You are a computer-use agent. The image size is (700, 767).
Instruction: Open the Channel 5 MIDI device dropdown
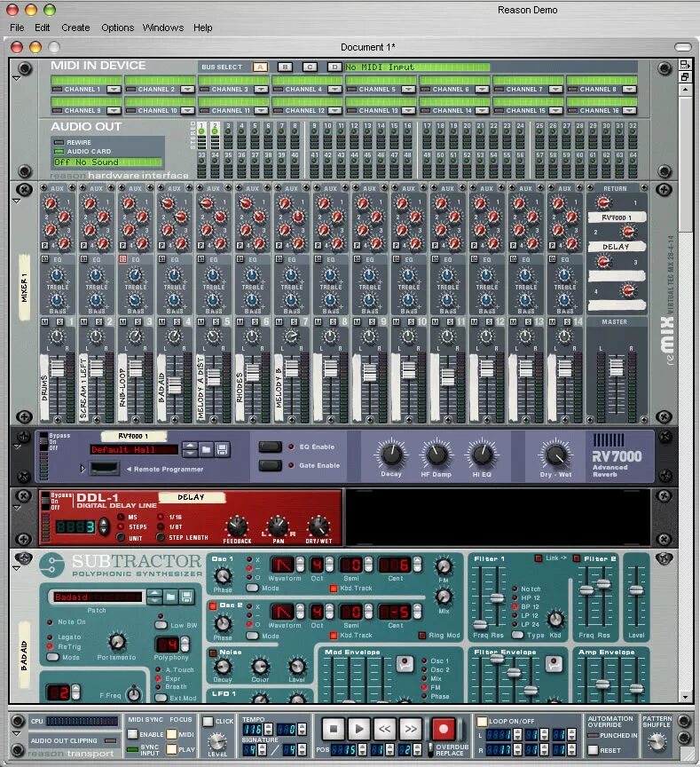point(409,89)
